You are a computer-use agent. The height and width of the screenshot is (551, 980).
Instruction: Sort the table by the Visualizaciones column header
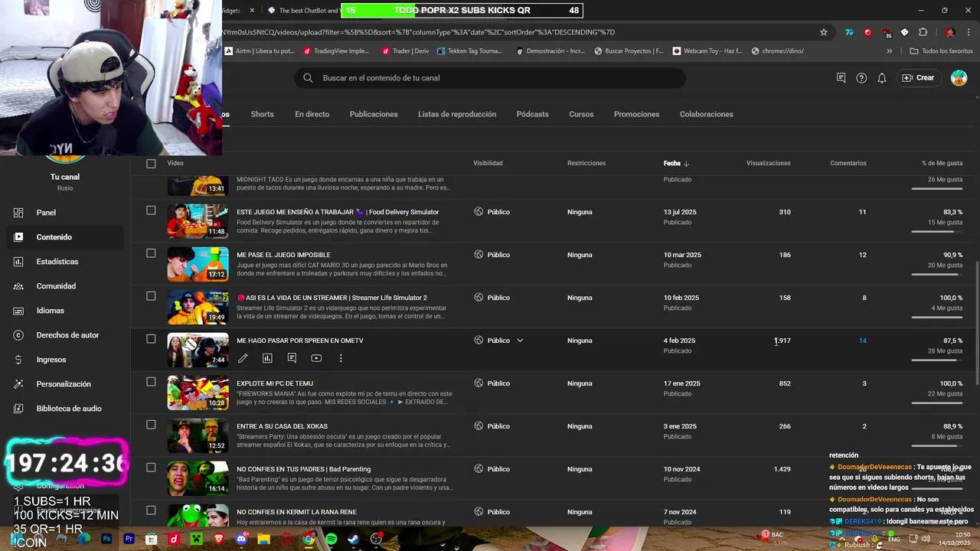768,164
